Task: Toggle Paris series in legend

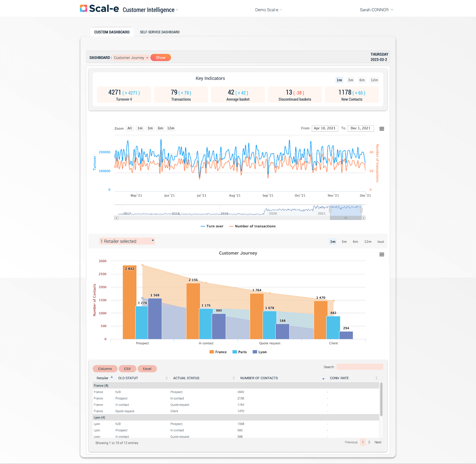Action: (x=239, y=352)
